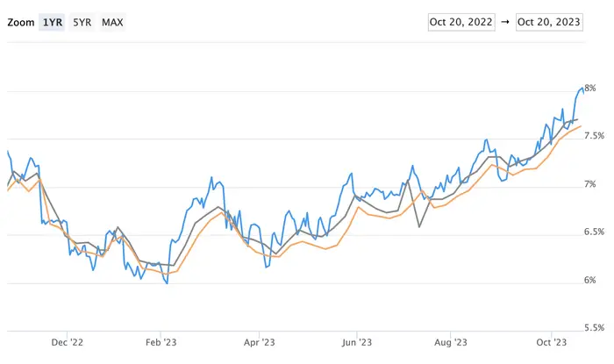The width and height of the screenshot is (614, 364).
Task: Click the 8% y-axis label
Action: pyautogui.click(x=590, y=88)
